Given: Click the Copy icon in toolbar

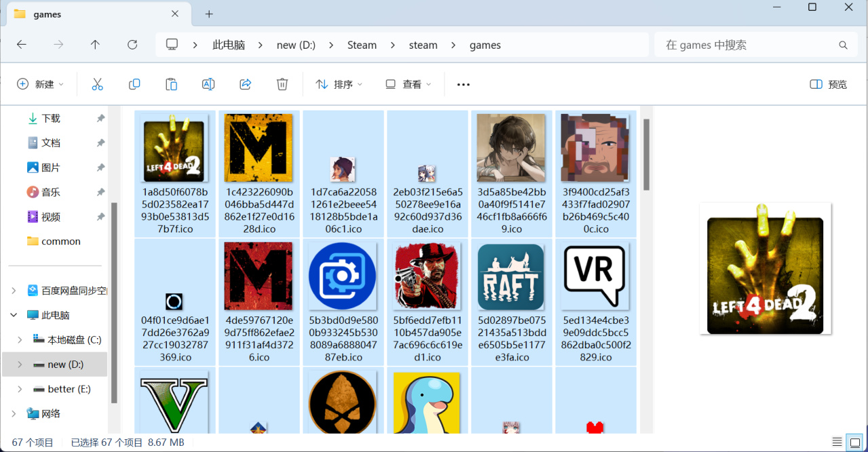Looking at the screenshot, I should click(134, 84).
